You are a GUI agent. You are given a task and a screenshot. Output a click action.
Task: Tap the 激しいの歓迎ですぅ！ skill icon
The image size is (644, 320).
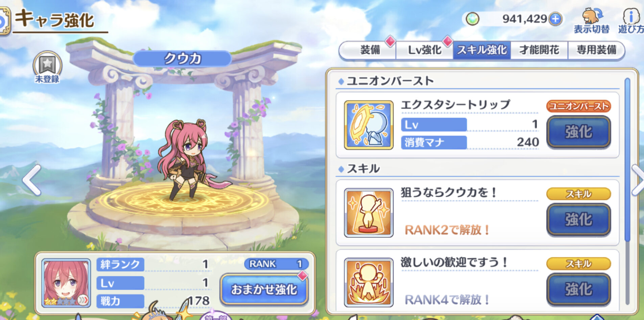pos(368,282)
